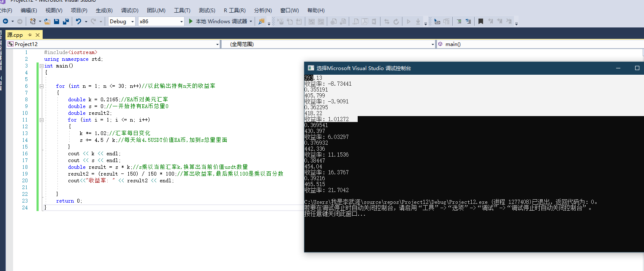Pin the 源.cpp tab
The height and width of the screenshot is (271, 644).
click(30, 35)
